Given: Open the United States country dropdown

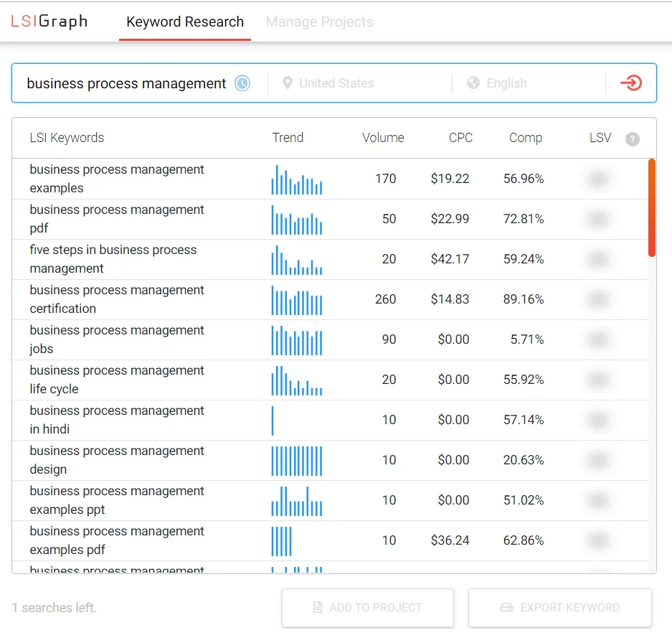Looking at the screenshot, I should (360, 83).
